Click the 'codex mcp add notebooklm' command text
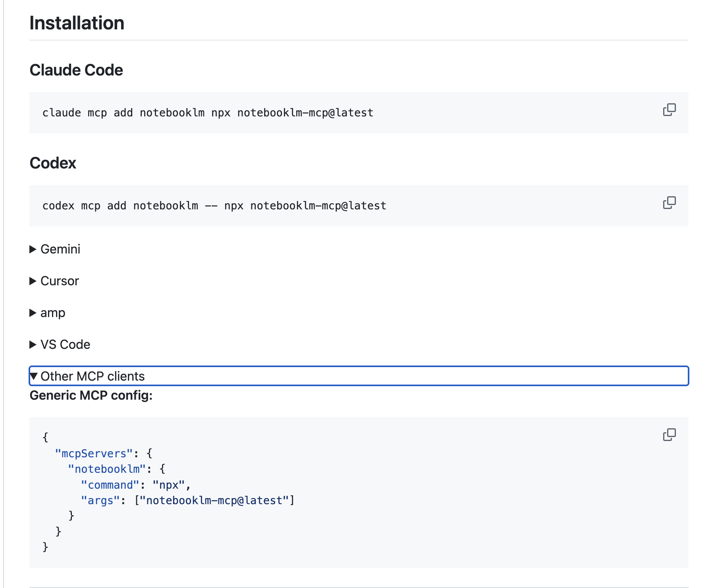 (214, 206)
